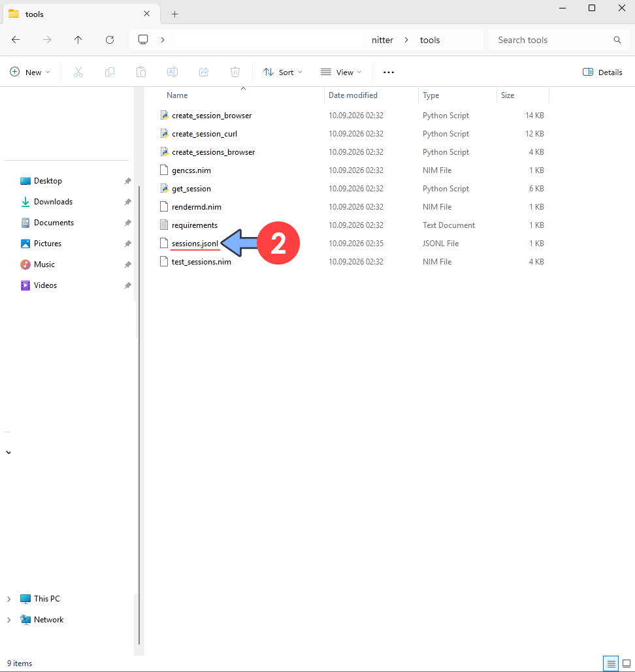Go up one folder level
The height and width of the screenshot is (672, 635).
[78, 40]
